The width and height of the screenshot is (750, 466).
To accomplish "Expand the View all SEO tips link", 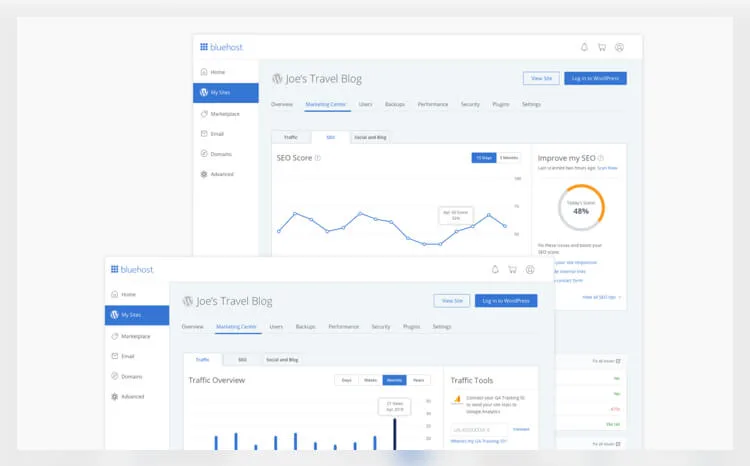I will 601,297.
